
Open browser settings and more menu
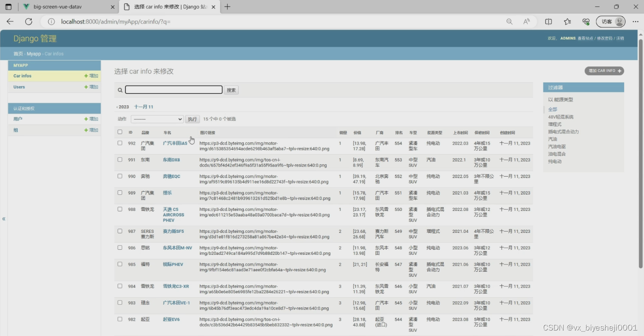coord(636,22)
